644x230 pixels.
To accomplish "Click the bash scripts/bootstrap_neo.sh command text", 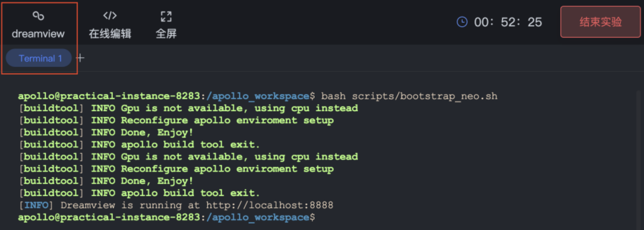I will (x=409, y=96).
